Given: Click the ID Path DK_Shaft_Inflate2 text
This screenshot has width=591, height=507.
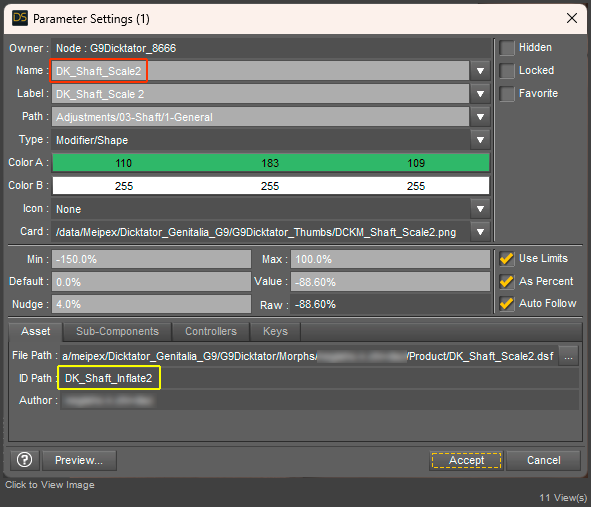Looking at the screenshot, I should click(109, 378).
